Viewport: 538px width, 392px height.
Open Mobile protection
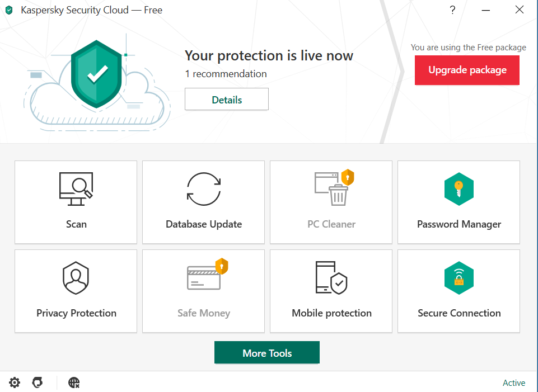pos(331,291)
